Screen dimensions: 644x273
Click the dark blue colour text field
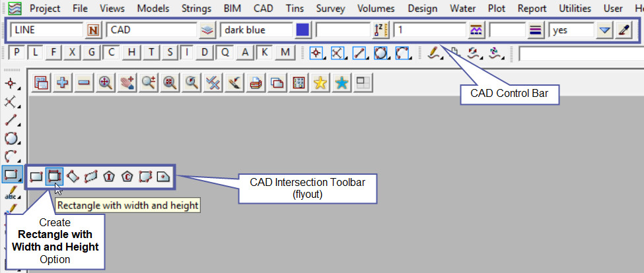click(x=256, y=30)
